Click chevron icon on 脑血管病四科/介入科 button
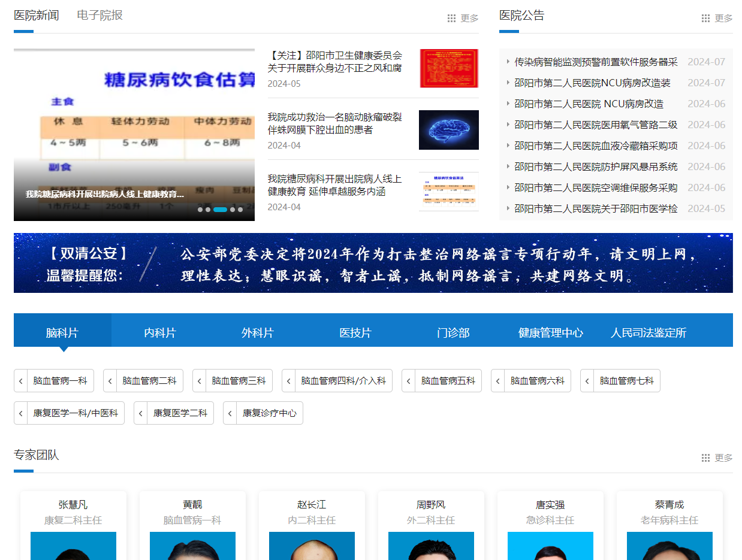This screenshot has height=560, width=742. pos(289,381)
